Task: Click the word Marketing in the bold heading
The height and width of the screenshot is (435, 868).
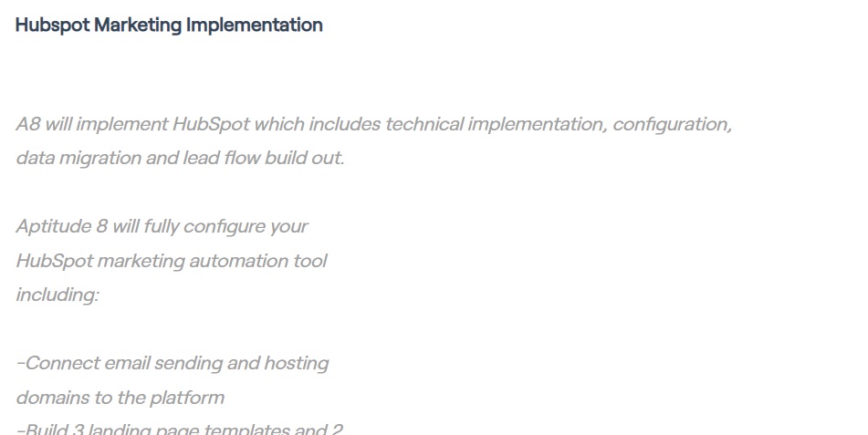Action: click(x=138, y=26)
